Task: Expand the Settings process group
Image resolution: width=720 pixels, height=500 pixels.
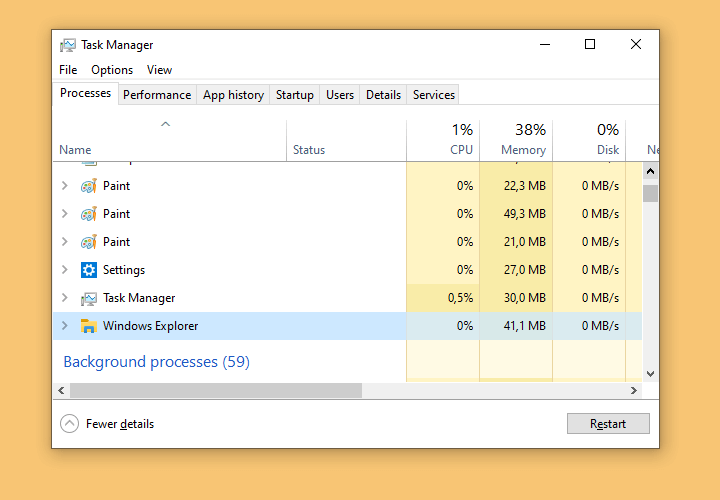Action: point(65,270)
